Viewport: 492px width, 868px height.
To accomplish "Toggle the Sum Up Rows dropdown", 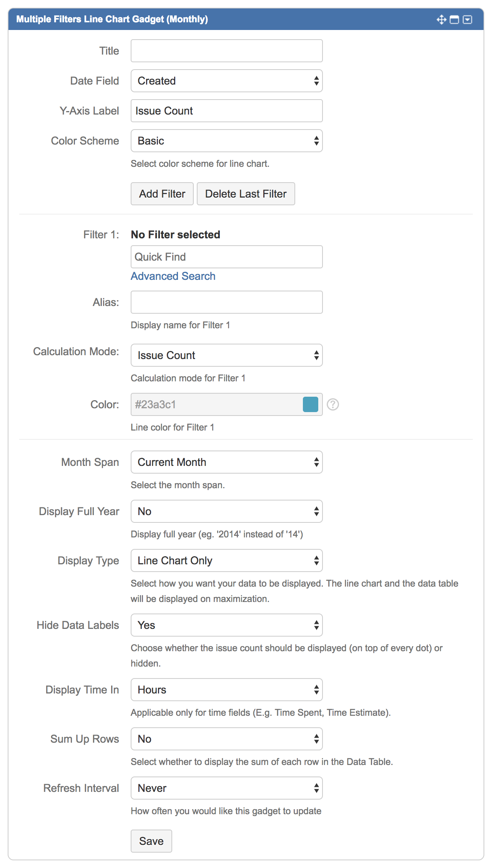I will (226, 739).
